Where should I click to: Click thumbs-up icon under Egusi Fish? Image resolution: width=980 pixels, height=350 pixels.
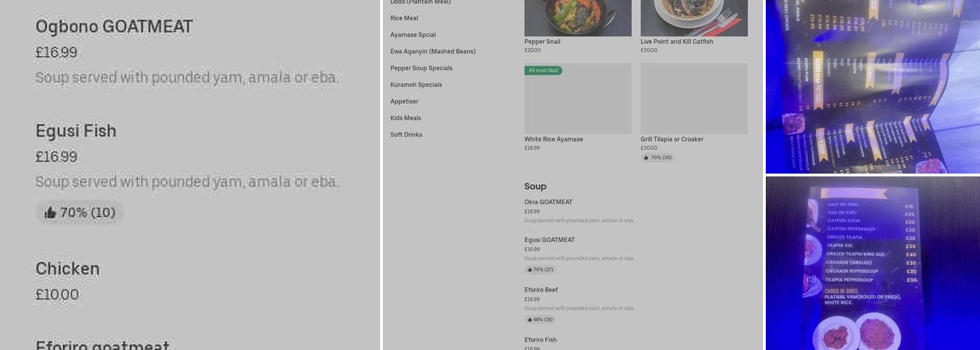[x=50, y=213]
